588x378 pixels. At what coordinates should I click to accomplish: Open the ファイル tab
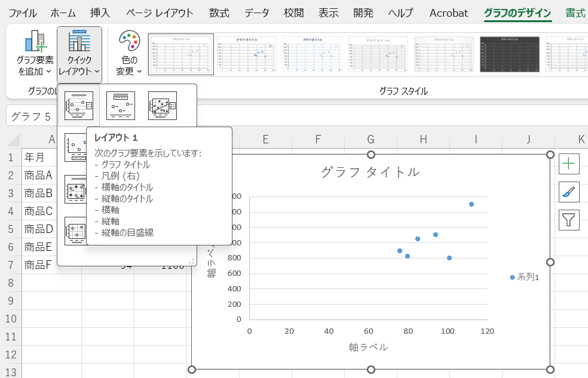point(23,14)
